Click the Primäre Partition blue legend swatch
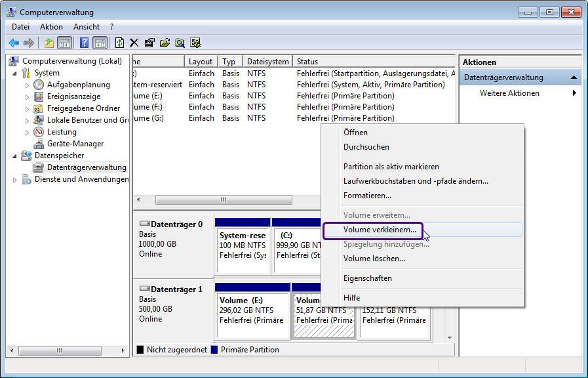 pos(214,350)
